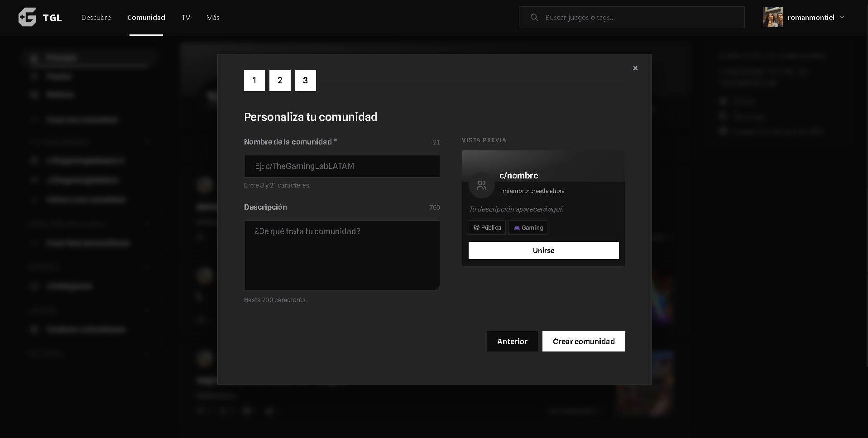
Task: Open the Descubre menu
Action: point(96,17)
